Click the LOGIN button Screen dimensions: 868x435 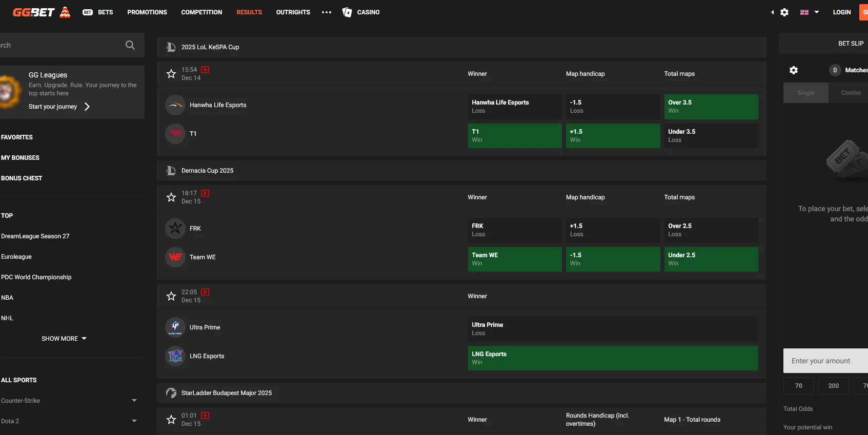pyautogui.click(x=841, y=12)
